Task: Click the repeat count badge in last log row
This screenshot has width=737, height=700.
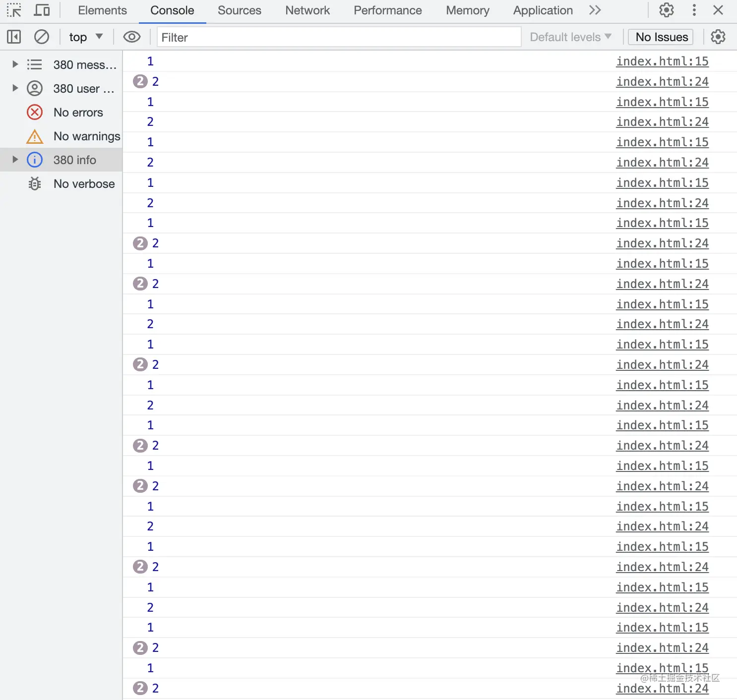Action: point(140,688)
